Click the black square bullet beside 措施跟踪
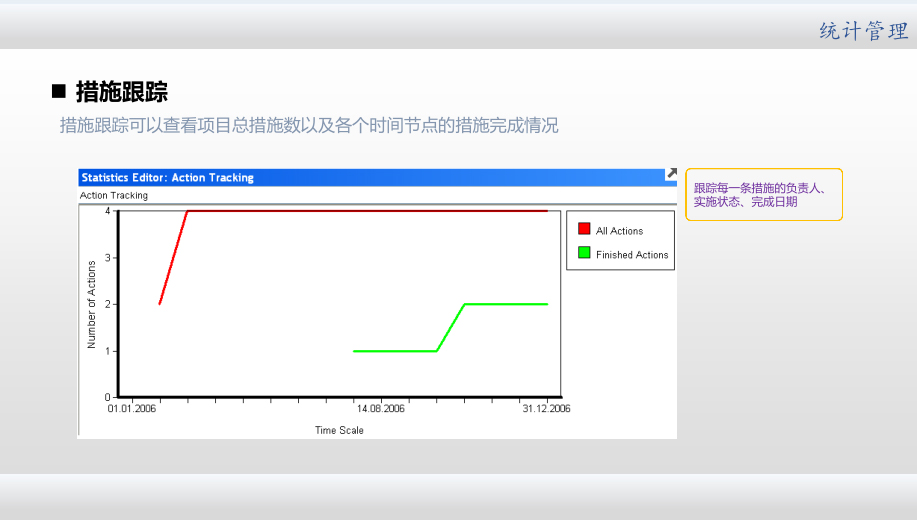 [59, 93]
